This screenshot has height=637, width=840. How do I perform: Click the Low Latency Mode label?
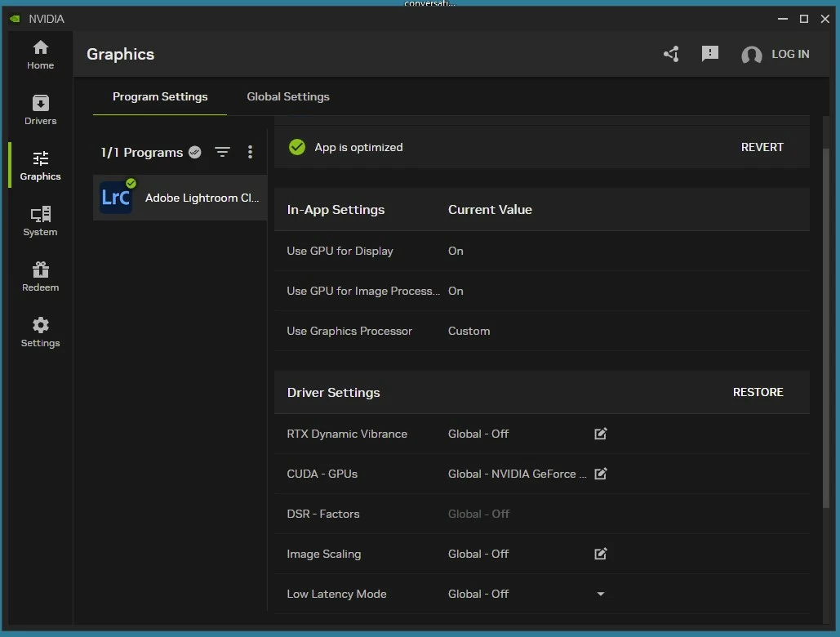[336, 594]
